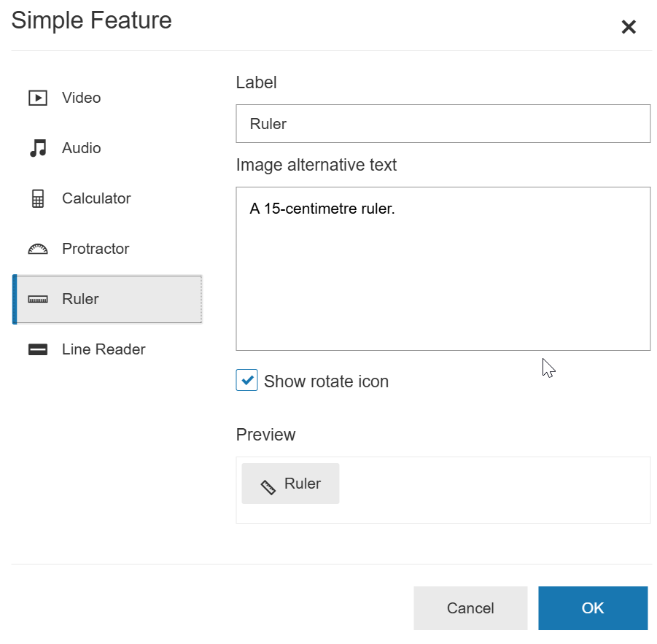The height and width of the screenshot is (644, 657).
Task: Confirm with the OK button
Action: tap(593, 608)
